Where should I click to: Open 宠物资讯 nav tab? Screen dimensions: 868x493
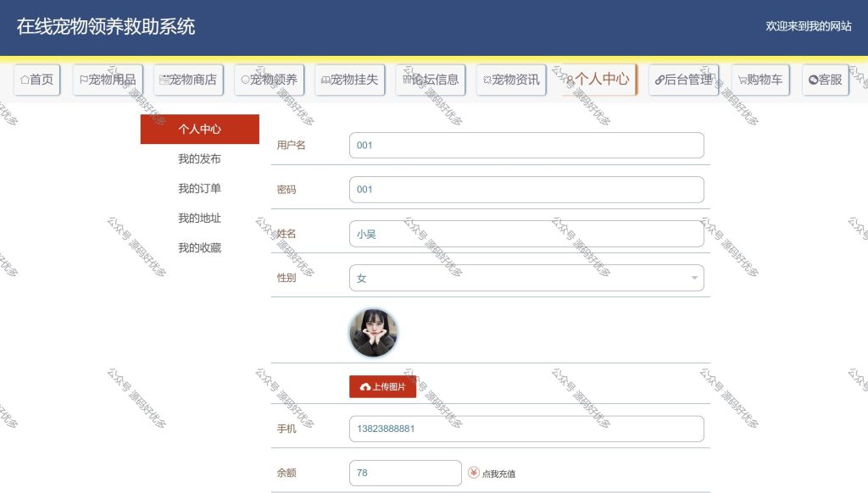[511, 80]
